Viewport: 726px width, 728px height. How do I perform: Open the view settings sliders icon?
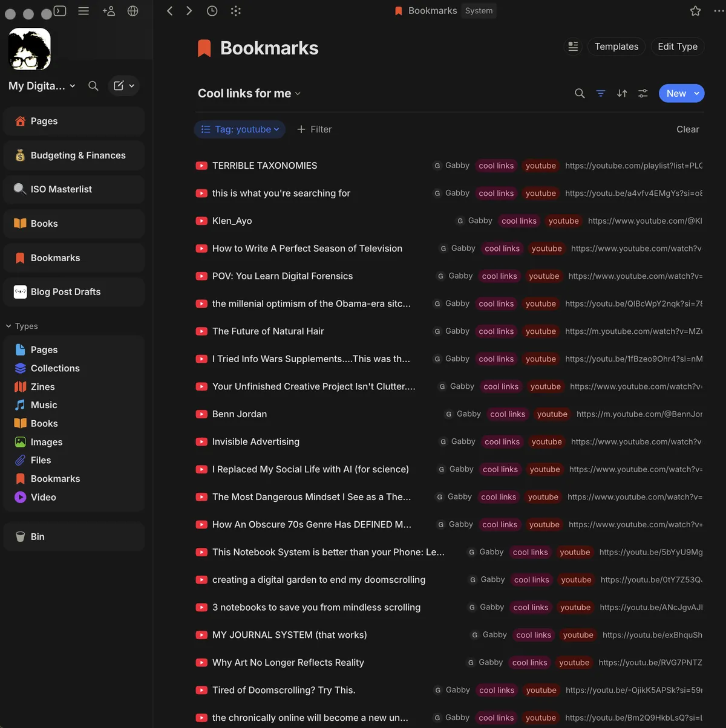coord(643,93)
